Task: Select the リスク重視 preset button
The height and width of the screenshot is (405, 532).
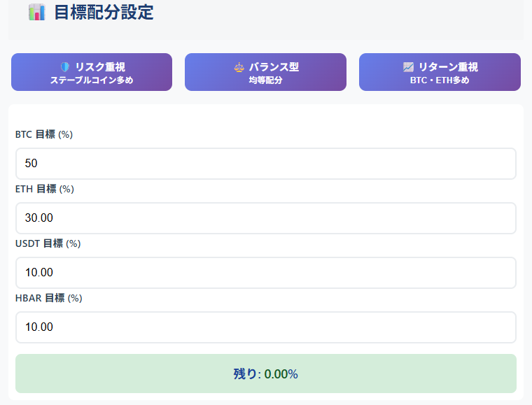Action: pos(91,72)
